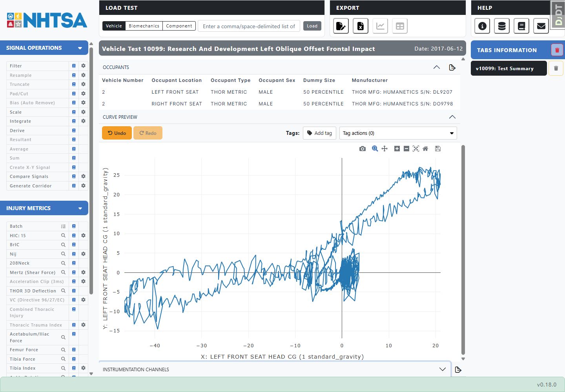Zoom in on the plot
Viewport: 565px width, 392px height.
(x=397, y=149)
